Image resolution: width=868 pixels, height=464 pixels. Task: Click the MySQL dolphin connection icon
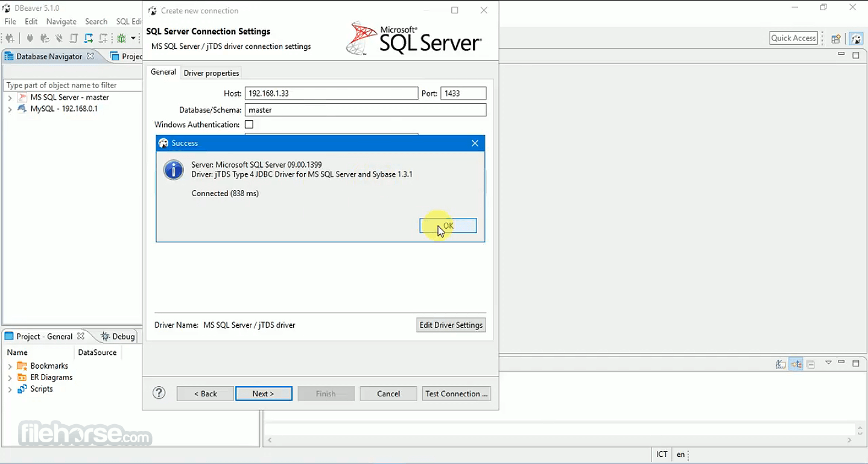click(x=22, y=109)
